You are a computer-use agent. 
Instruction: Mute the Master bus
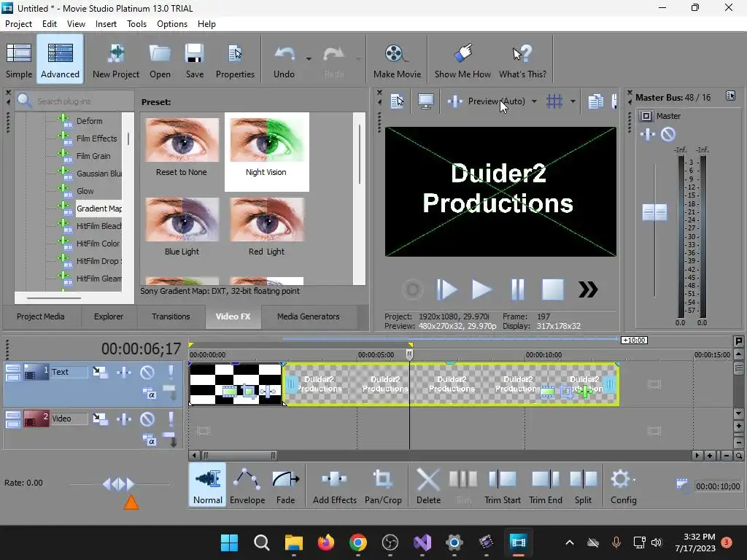point(668,135)
